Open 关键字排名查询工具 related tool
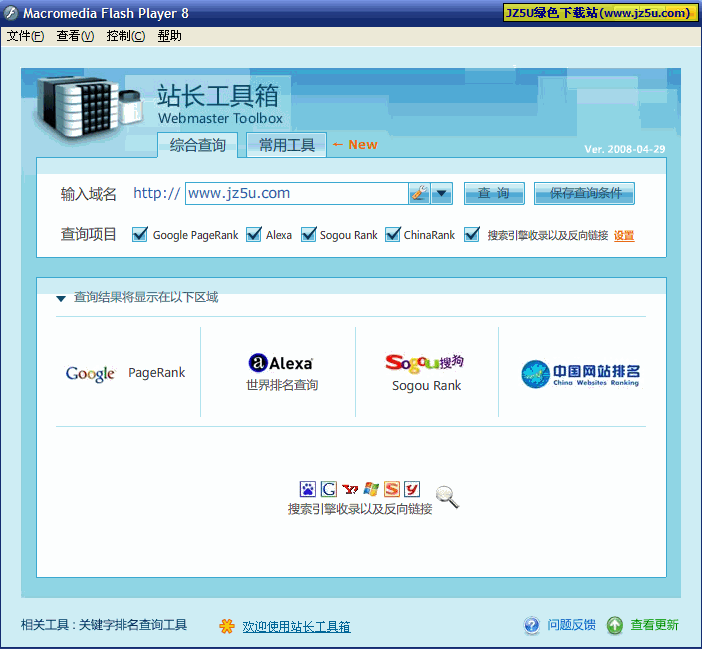The width and height of the screenshot is (702, 649). coord(133,625)
